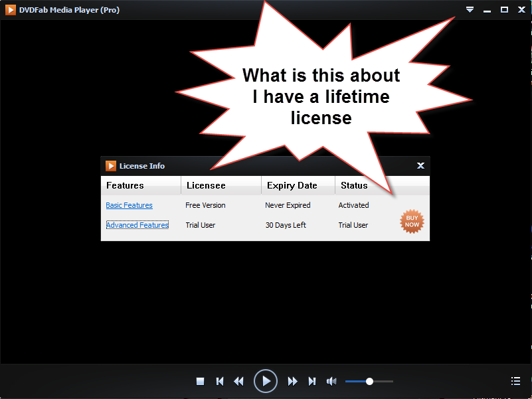Screen dimensions: 532x399
Task: Open the title bar dropdown menu arrow
Action: pyautogui.click(x=470, y=9)
